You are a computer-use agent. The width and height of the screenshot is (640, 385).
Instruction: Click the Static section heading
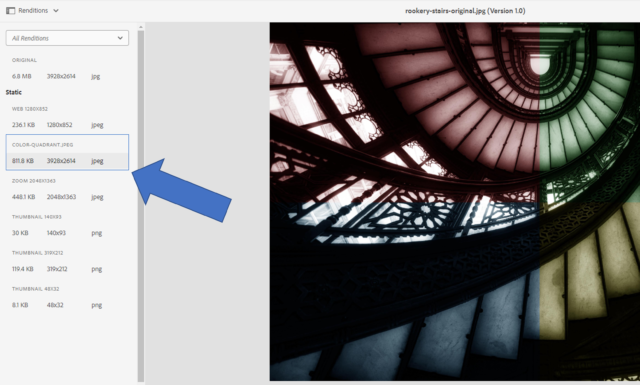[13, 92]
